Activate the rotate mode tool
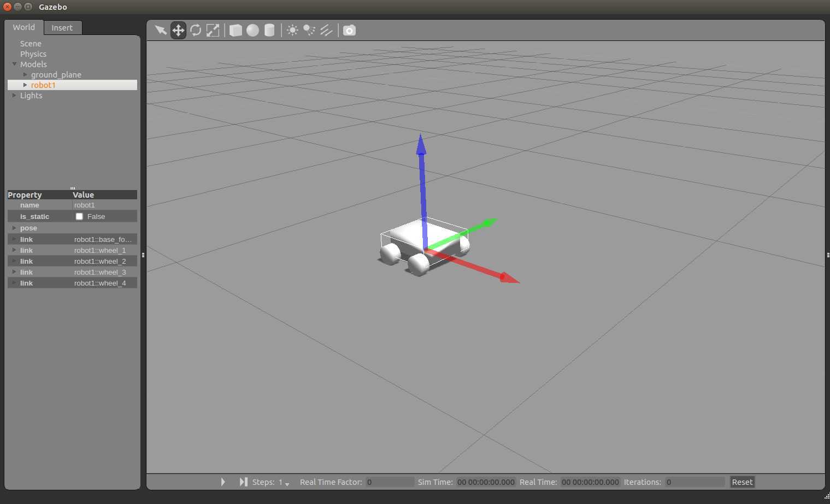Screen dimensions: 830x504 click(196, 30)
